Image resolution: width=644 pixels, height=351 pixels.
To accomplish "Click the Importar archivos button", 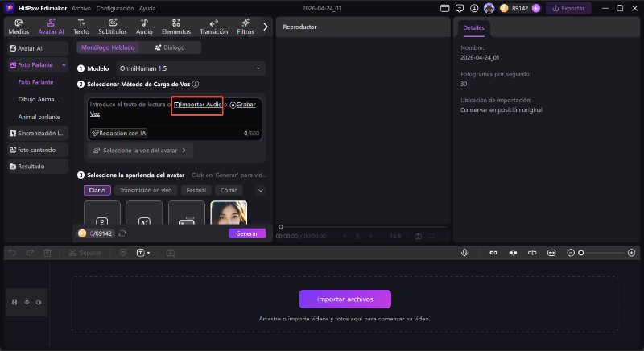I will [345, 299].
